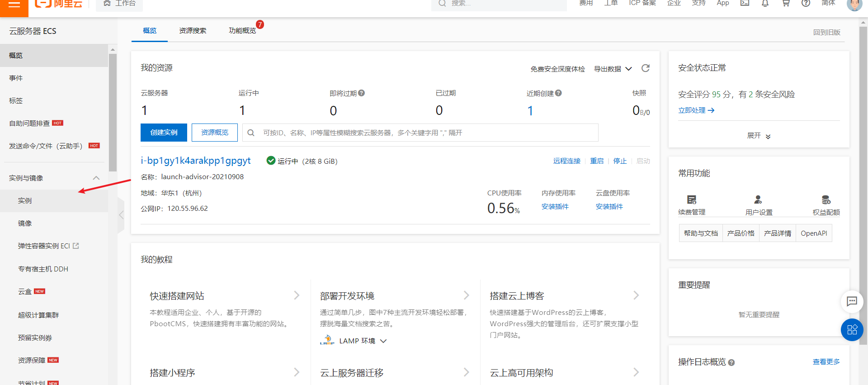Image resolution: width=868 pixels, height=385 pixels.
Task: Click Remote Connect for the instance
Action: point(566,161)
